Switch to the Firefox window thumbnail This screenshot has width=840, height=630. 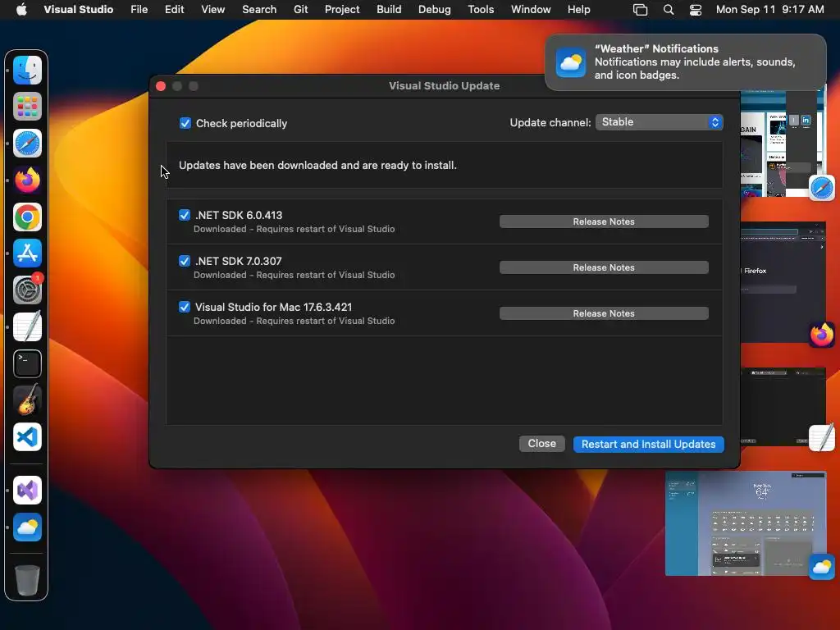[783, 282]
